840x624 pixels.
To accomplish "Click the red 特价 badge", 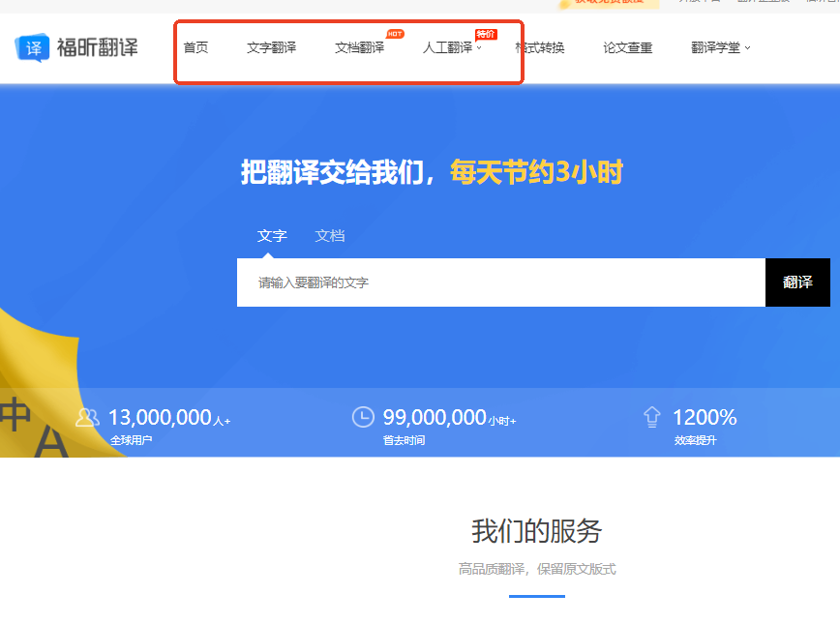I will (x=486, y=34).
